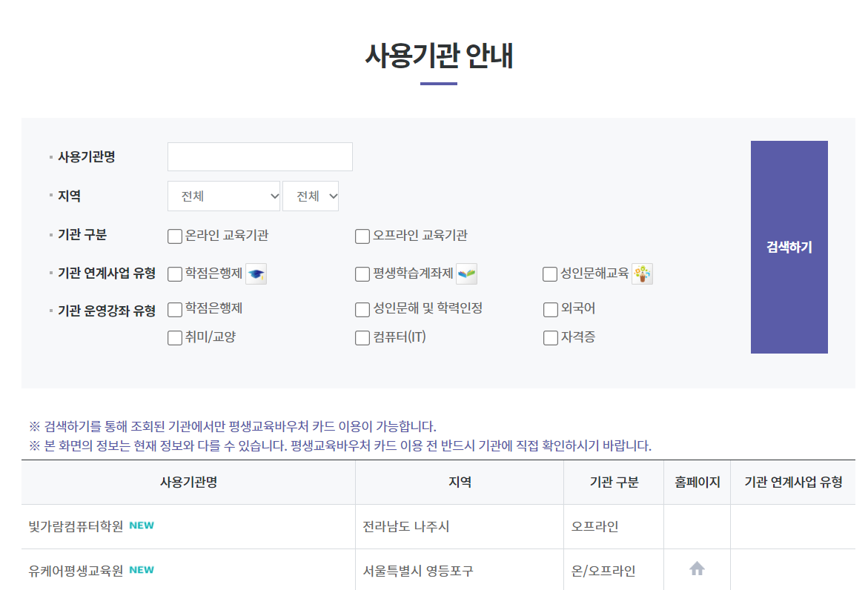The width and height of the screenshot is (868, 590).
Task: Select the 유케어평생교육원 row name
Action: (76, 571)
